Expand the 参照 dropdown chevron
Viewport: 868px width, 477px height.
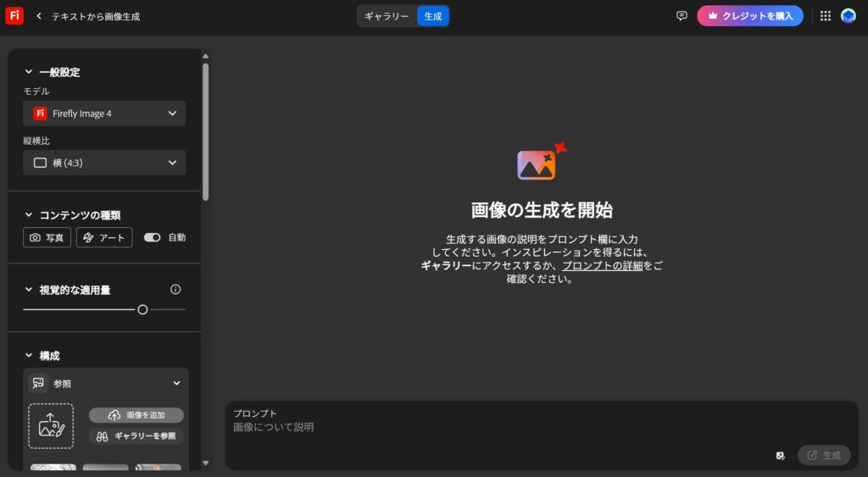pos(176,383)
